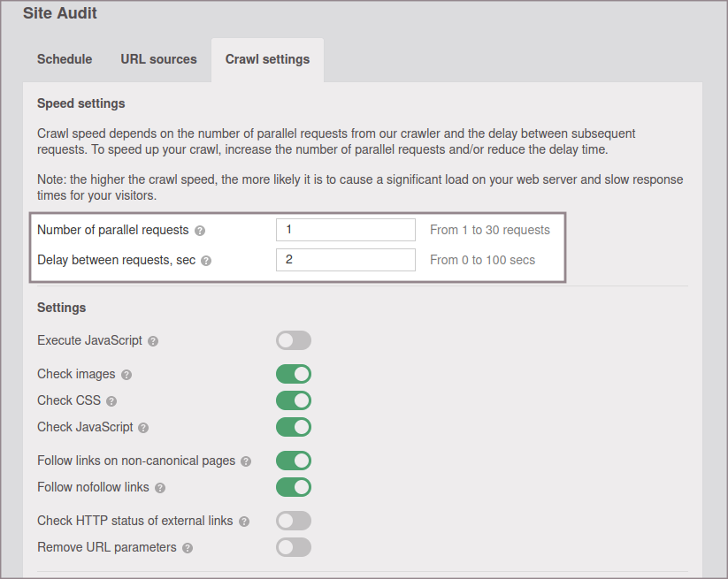Switch off the Check JavaScript toggle
Image resolution: width=728 pixels, height=579 pixels.
pyautogui.click(x=294, y=427)
